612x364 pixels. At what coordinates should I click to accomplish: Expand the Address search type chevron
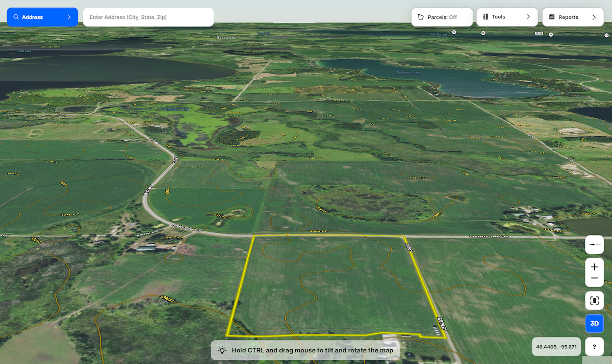pyautogui.click(x=69, y=17)
